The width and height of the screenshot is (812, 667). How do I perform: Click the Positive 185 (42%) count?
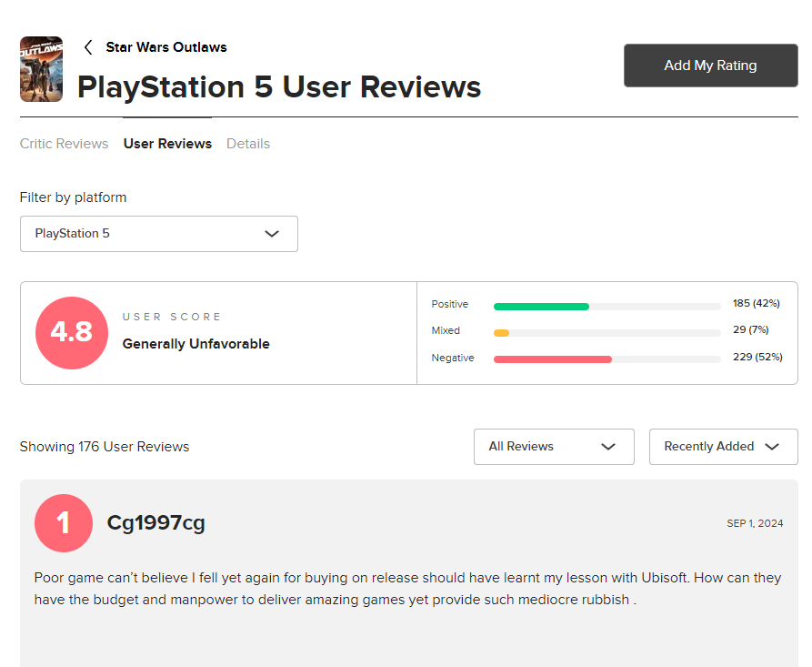click(756, 304)
